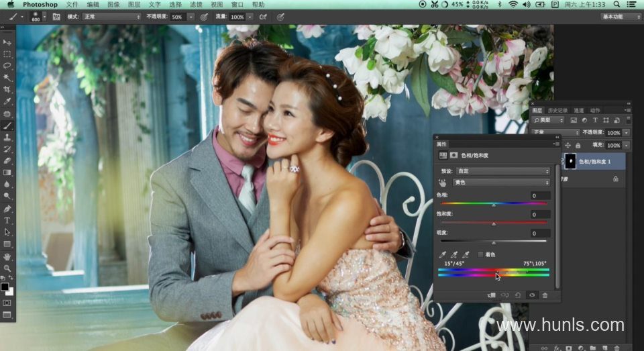Open the 预设 preset dropdown
The image size is (644, 351).
point(502,171)
